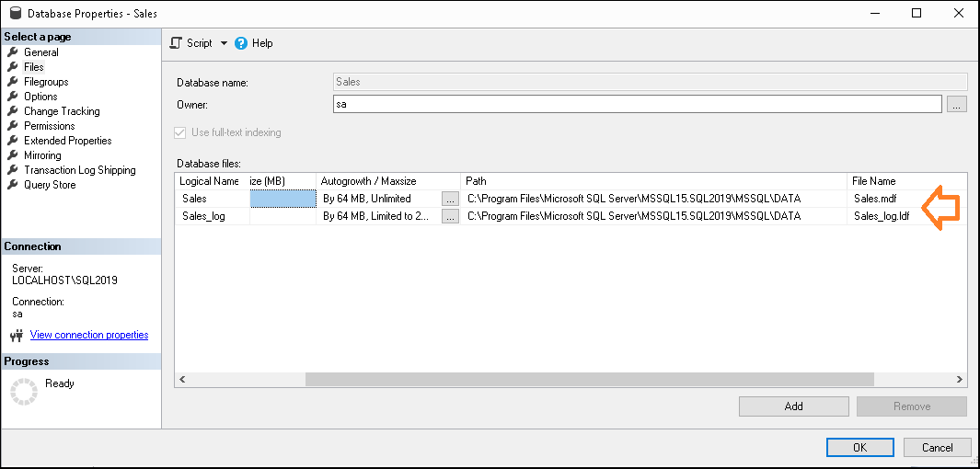This screenshot has width=980, height=469.
Task: Open the Mirroring page
Action: 42,155
